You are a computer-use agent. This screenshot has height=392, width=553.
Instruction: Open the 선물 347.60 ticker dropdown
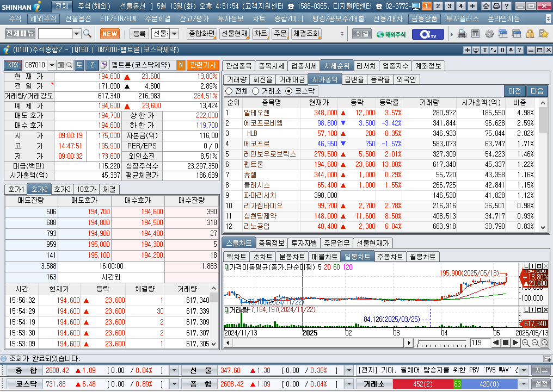(x=349, y=370)
